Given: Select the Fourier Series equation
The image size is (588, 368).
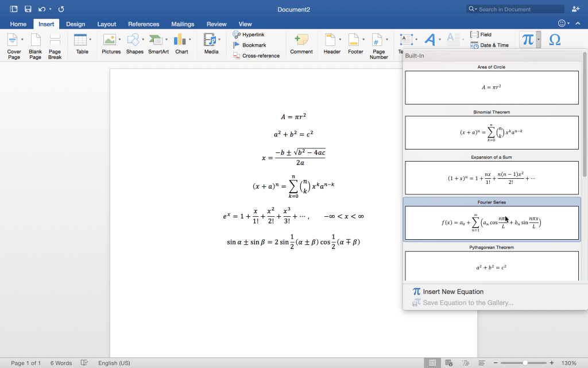Looking at the screenshot, I should pos(492,221).
